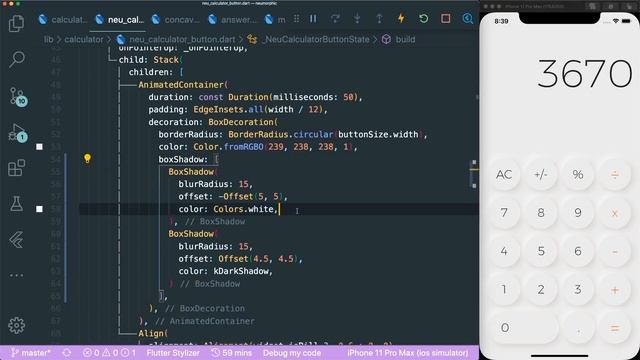The image size is (640, 360).
Task: Open the errors and warnings status item
Action: tap(109, 353)
